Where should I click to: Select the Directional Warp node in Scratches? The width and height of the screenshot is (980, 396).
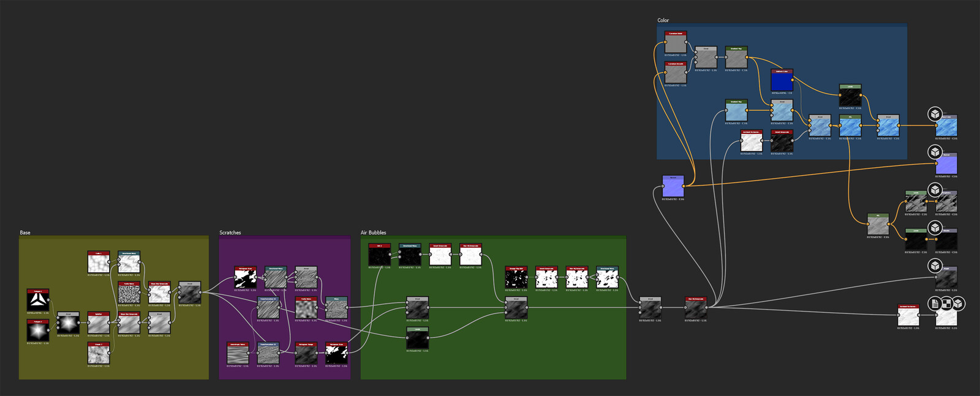[x=276, y=277]
